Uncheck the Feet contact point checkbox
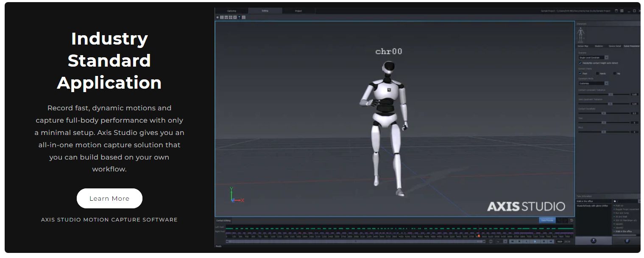Viewport: 644px width, 258px height. tap(580, 73)
